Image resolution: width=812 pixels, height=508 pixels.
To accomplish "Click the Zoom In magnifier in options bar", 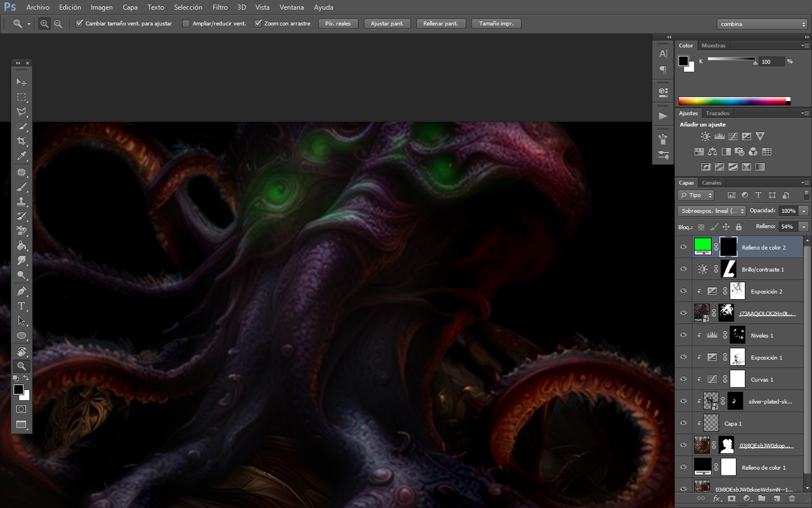I will 44,23.
